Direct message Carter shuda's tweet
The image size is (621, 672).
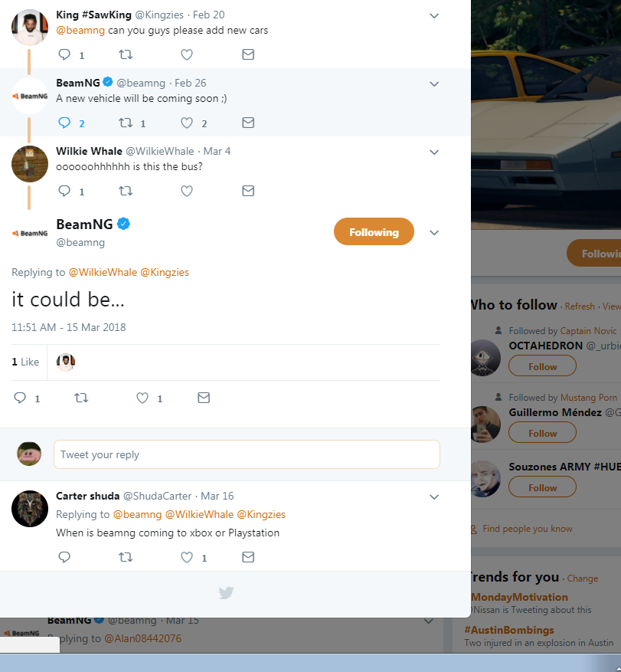[248, 558]
